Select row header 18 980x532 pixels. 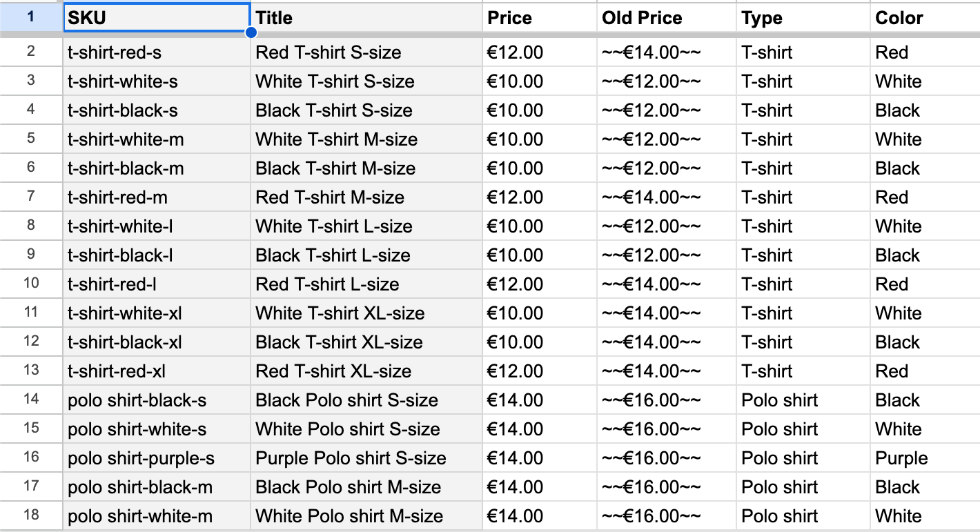click(x=30, y=515)
